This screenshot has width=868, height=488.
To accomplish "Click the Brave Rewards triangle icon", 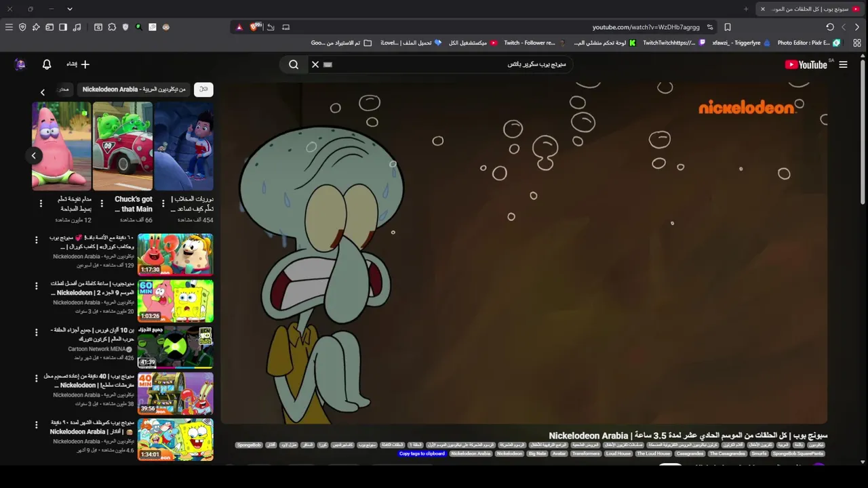I will click(239, 27).
